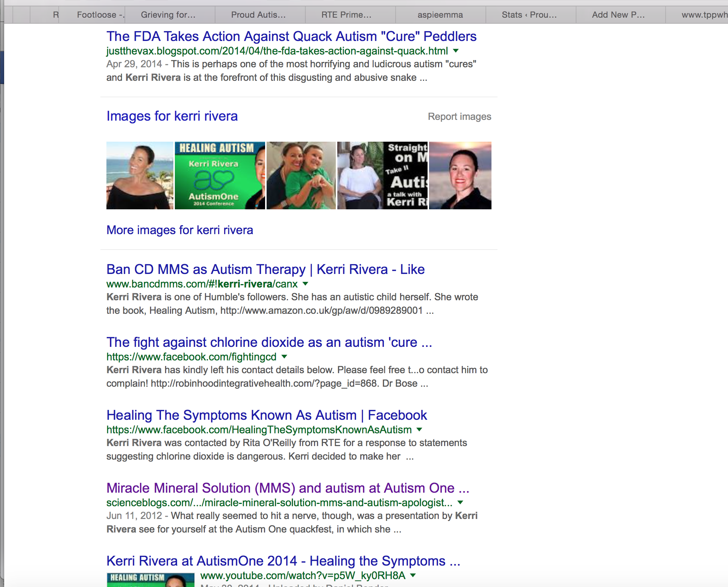Switch to the Add New P... tab
The height and width of the screenshot is (587, 728).
tap(621, 15)
